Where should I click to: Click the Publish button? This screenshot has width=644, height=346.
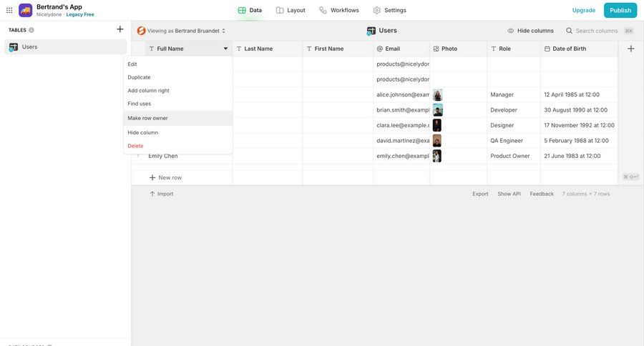(x=620, y=10)
